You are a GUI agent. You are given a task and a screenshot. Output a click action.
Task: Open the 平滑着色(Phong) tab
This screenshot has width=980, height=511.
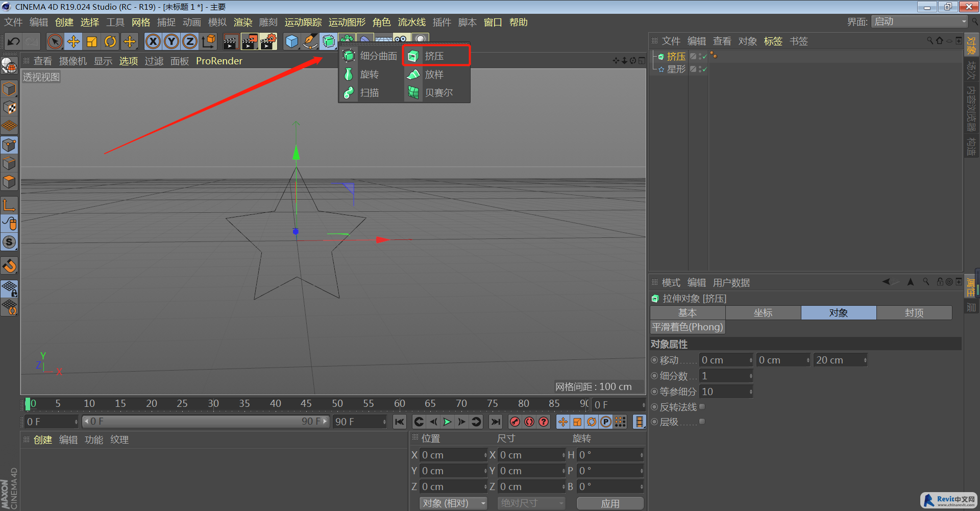[688, 327]
